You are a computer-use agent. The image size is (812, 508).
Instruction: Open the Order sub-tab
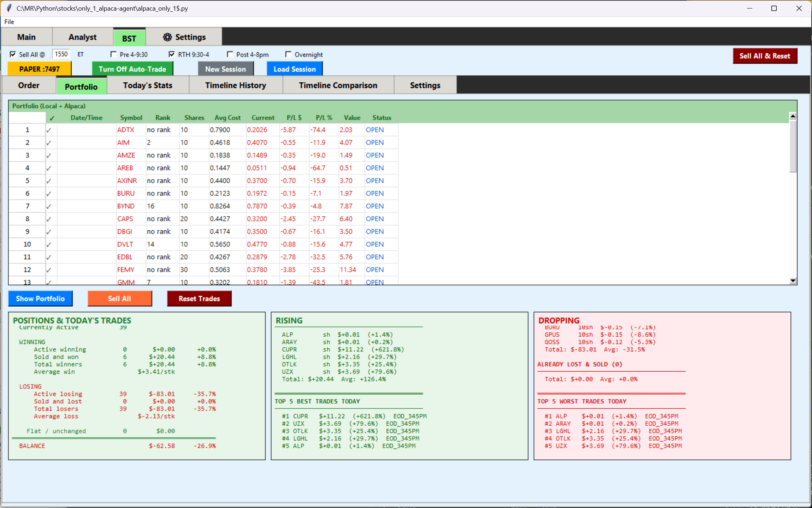tap(29, 85)
